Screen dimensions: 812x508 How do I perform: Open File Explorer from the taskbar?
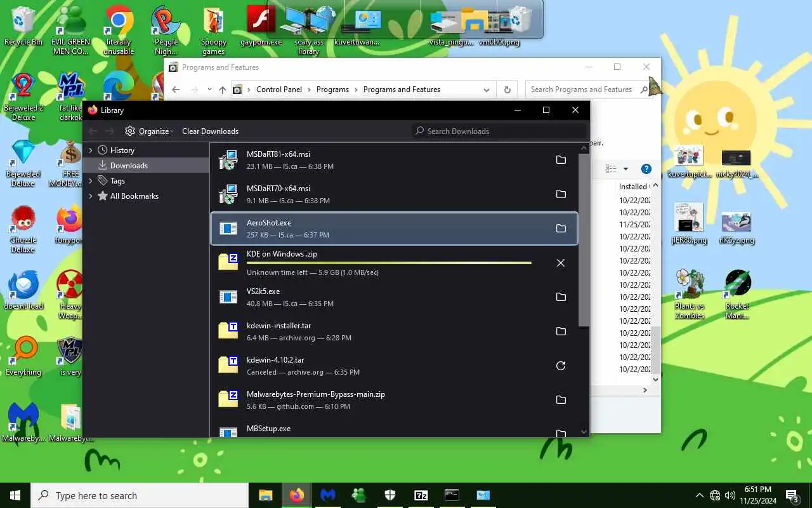(x=265, y=495)
